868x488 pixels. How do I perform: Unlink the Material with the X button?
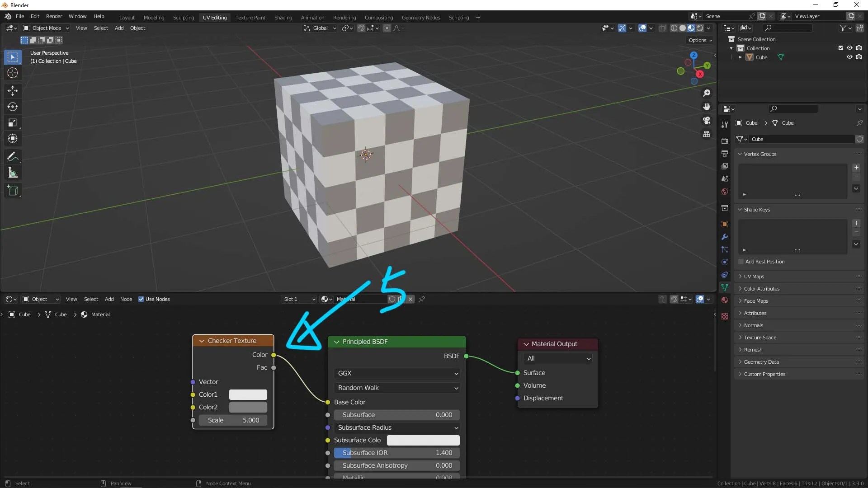410,299
